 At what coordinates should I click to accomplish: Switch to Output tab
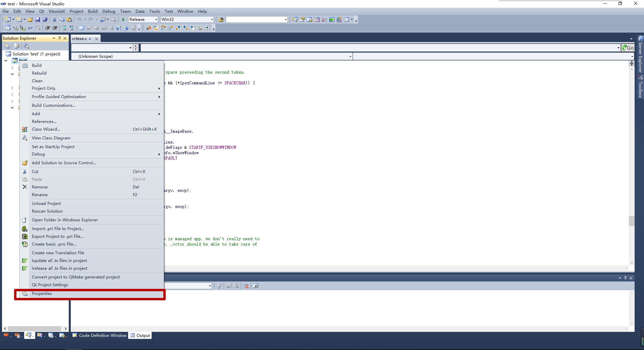click(140, 335)
